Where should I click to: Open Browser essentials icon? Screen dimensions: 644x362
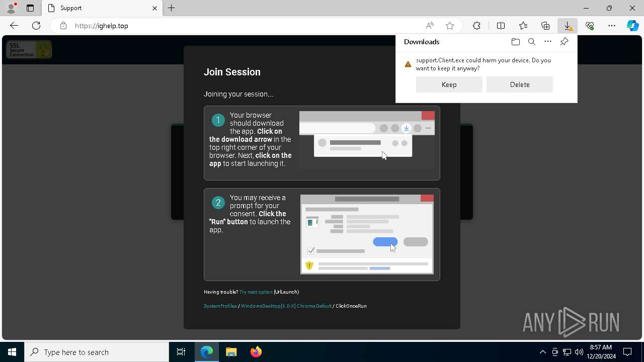(590, 26)
